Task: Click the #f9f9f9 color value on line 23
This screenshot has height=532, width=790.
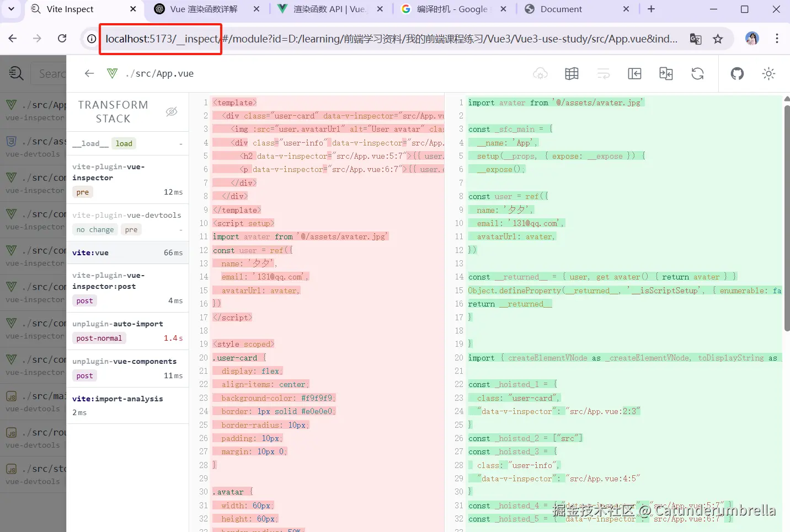Action: pyautogui.click(x=317, y=397)
